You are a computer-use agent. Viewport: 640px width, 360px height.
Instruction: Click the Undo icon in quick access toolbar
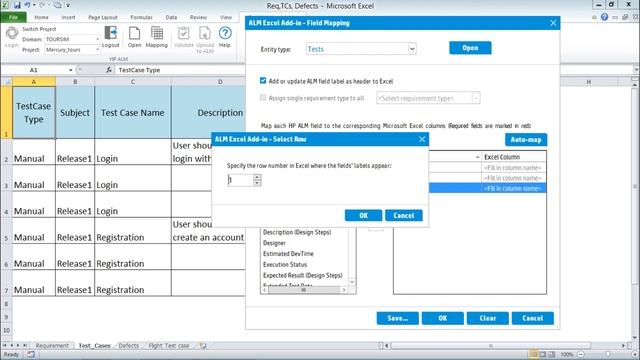coord(27,5)
